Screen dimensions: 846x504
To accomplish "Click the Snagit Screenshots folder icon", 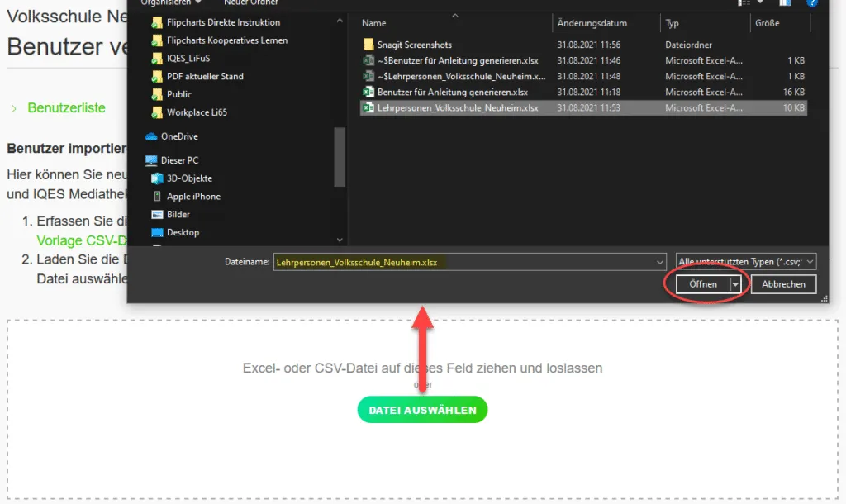I will point(369,45).
